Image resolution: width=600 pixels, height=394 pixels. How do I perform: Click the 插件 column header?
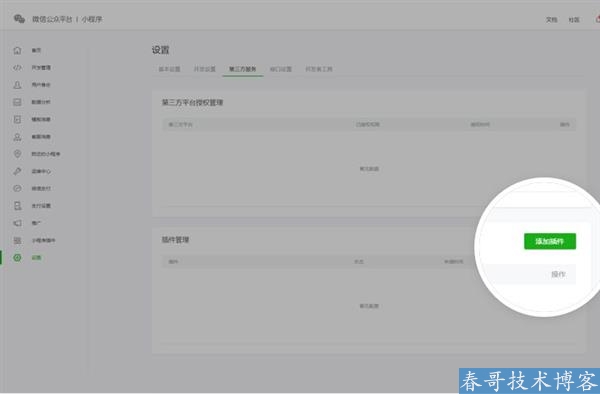click(173, 262)
